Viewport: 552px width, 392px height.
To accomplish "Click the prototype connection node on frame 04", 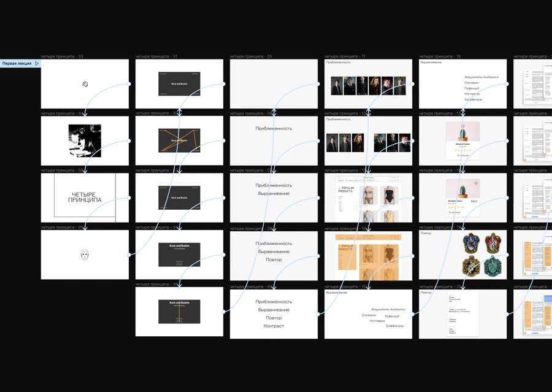I will coord(129,141).
